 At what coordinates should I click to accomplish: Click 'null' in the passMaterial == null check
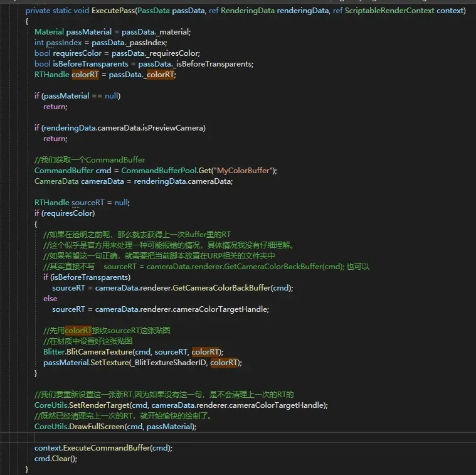pyautogui.click(x=112, y=96)
